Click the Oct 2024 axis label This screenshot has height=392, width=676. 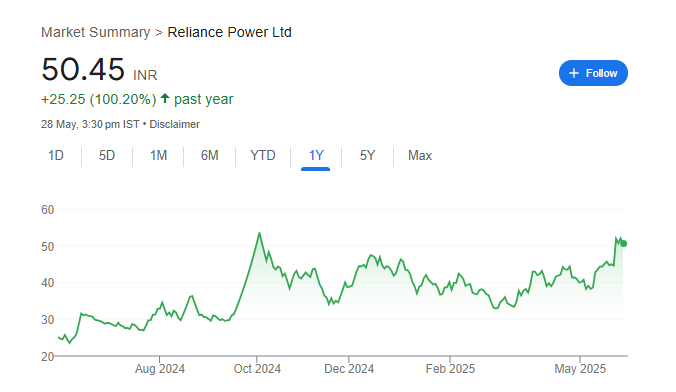click(257, 369)
